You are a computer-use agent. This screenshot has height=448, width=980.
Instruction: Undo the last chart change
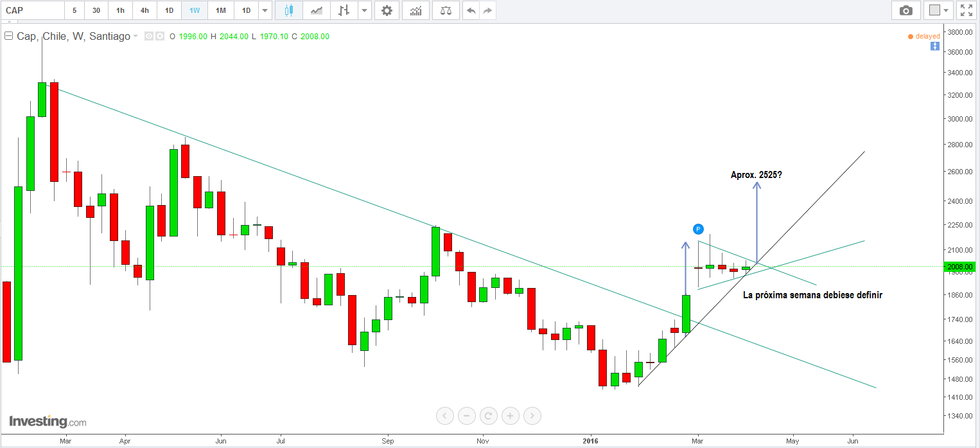[471, 10]
